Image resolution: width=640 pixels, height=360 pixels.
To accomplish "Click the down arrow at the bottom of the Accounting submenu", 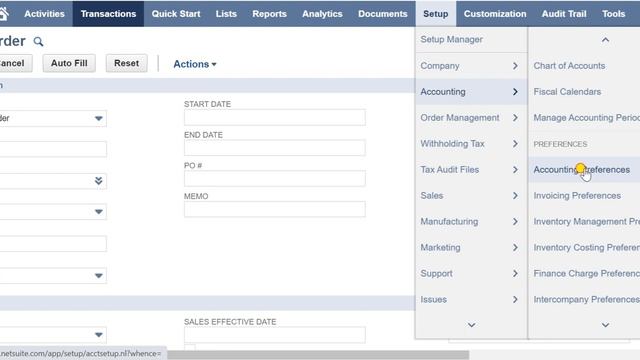I will pos(605,325).
